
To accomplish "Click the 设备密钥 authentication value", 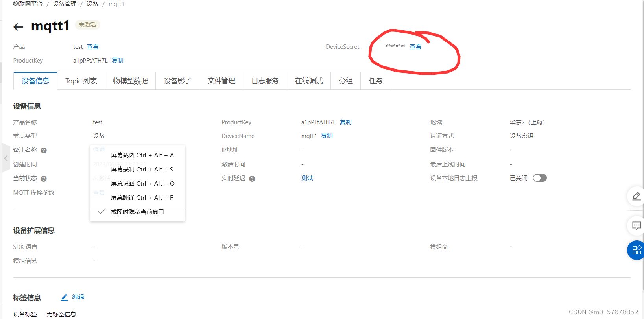I will (522, 136).
